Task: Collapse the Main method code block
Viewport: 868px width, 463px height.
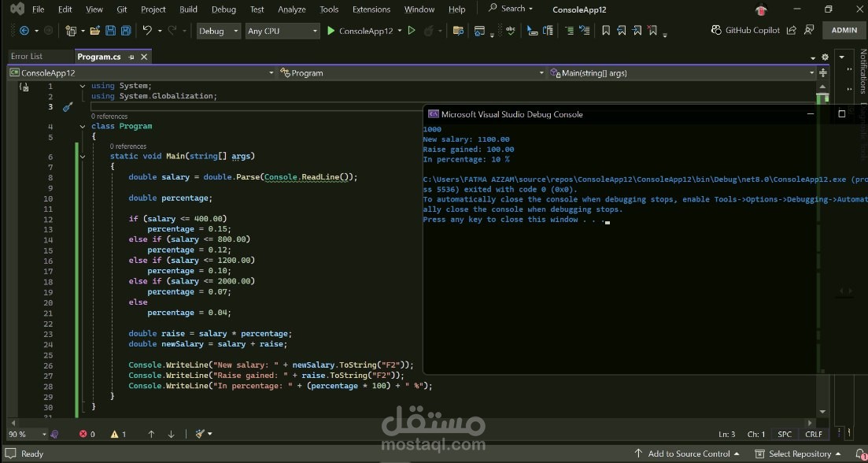Action: click(83, 157)
